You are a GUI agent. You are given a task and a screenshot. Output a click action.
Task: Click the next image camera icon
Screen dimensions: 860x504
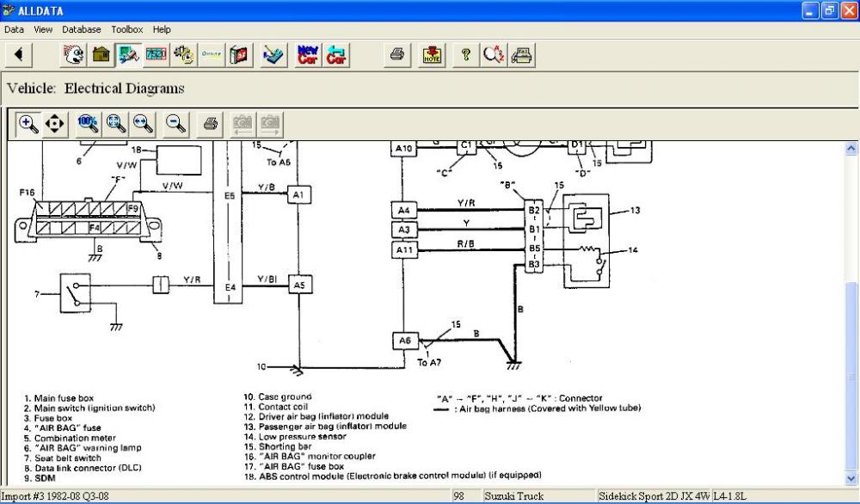coord(270,124)
